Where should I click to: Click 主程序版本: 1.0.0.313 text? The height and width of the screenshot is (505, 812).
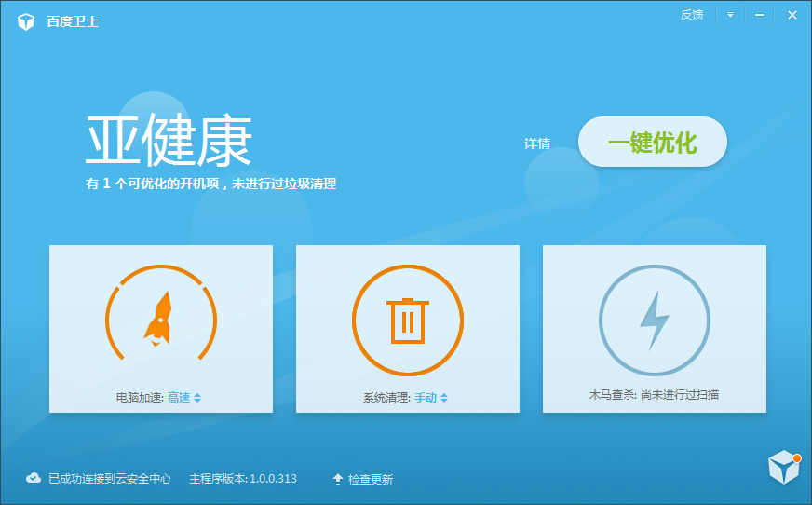point(243,479)
